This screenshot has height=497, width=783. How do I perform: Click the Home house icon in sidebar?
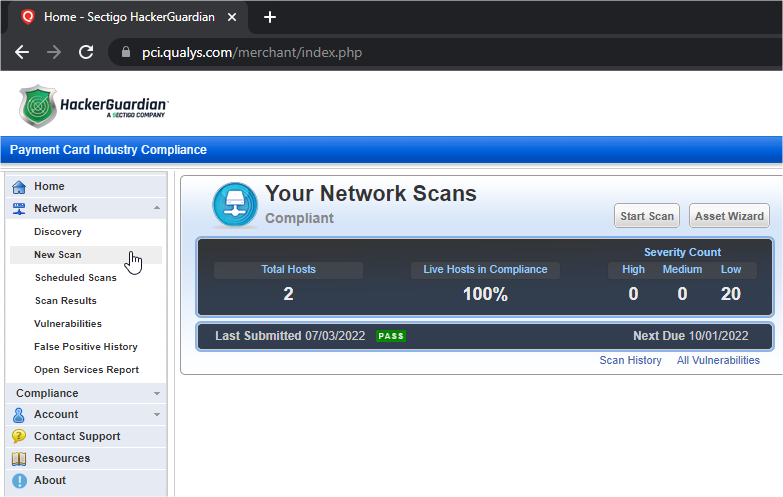click(19, 186)
